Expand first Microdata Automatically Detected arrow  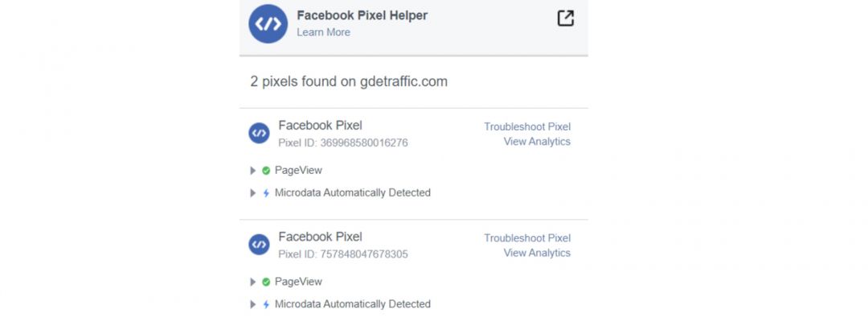click(253, 193)
